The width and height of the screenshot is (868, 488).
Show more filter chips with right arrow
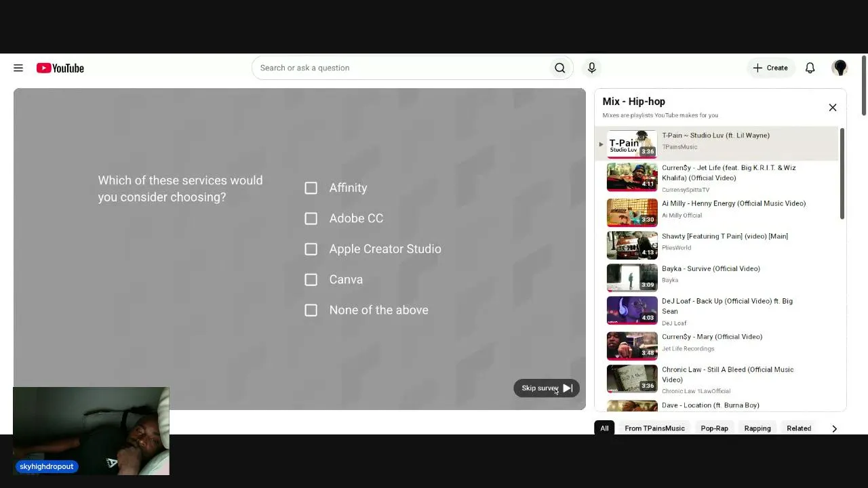click(x=834, y=428)
